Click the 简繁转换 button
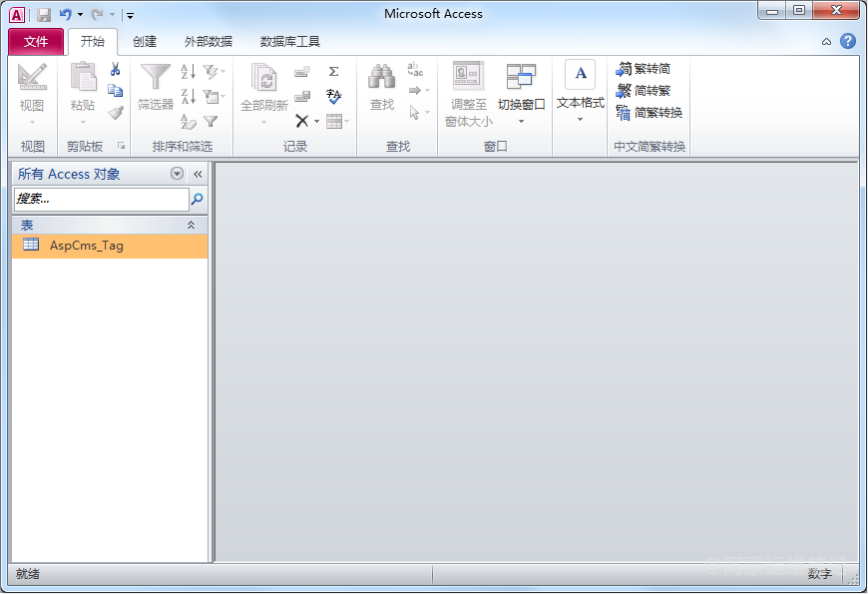The height and width of the screenshot is (594, 868). tap(649, 113)
